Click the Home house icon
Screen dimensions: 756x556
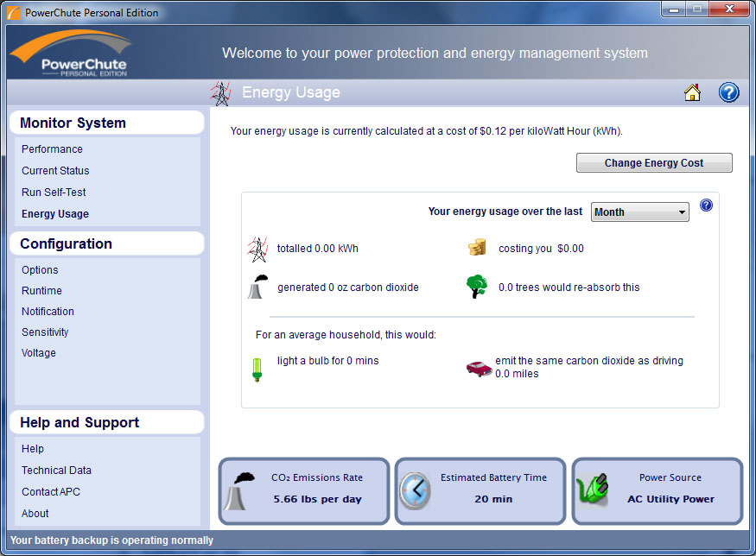(692, 92)
